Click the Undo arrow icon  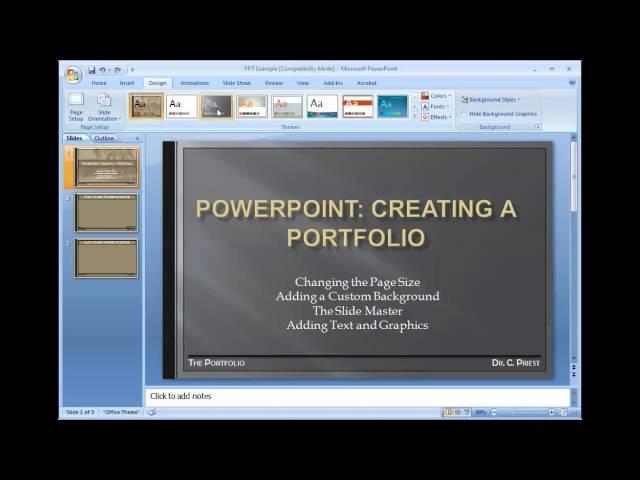coord(102,70)
